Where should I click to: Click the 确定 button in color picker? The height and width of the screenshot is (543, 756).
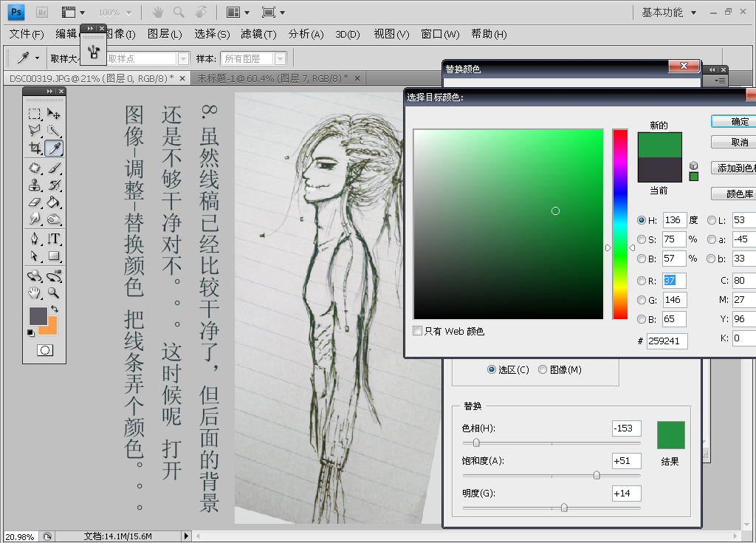coord(738,122)
